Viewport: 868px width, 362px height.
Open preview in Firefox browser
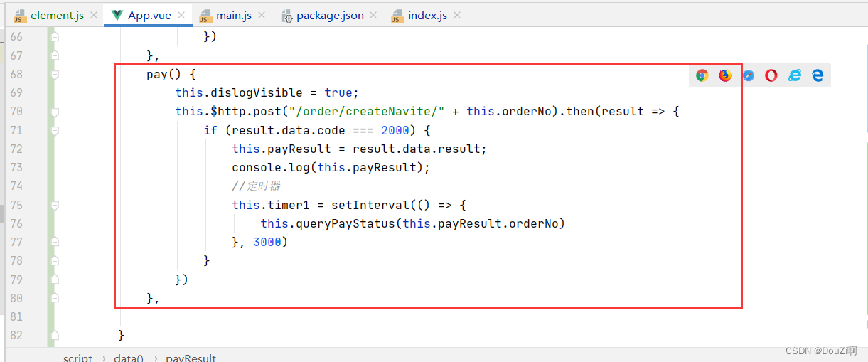click(x=724, y=75)
